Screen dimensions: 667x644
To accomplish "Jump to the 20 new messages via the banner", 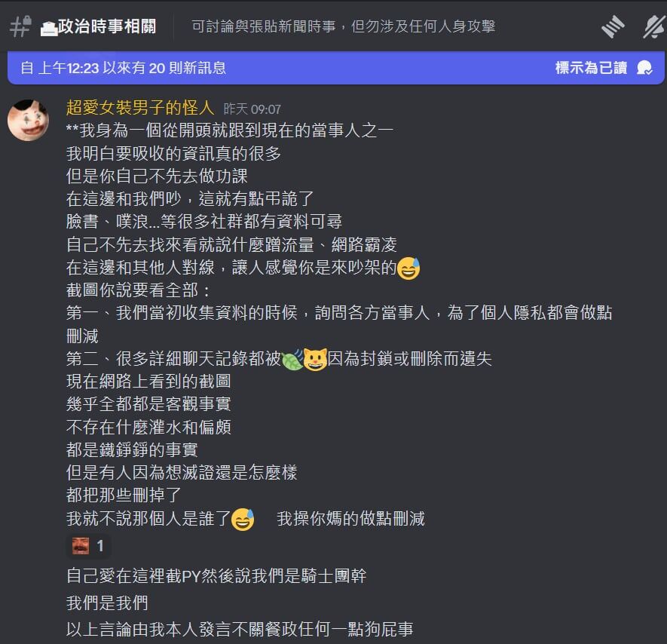I will (x=124, y=68).
